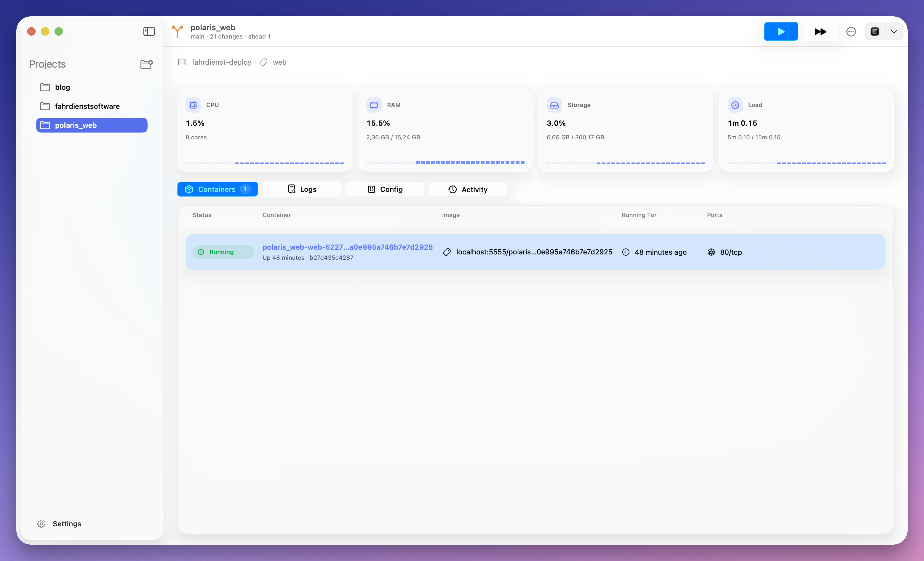Click the Storage drive icon
The height and width of the screenshot is (561, 924).
[x=554, y=105]
